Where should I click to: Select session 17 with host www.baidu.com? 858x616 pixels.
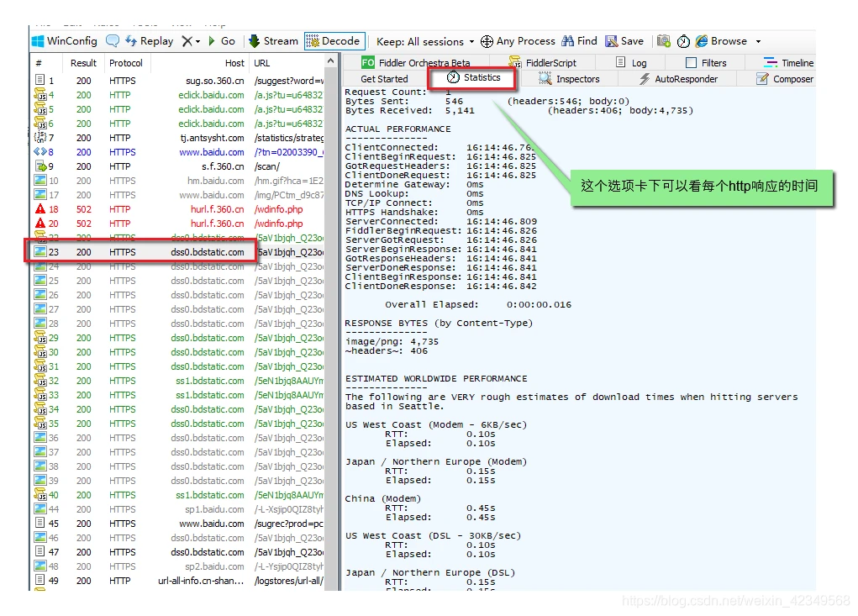point(178,194)
